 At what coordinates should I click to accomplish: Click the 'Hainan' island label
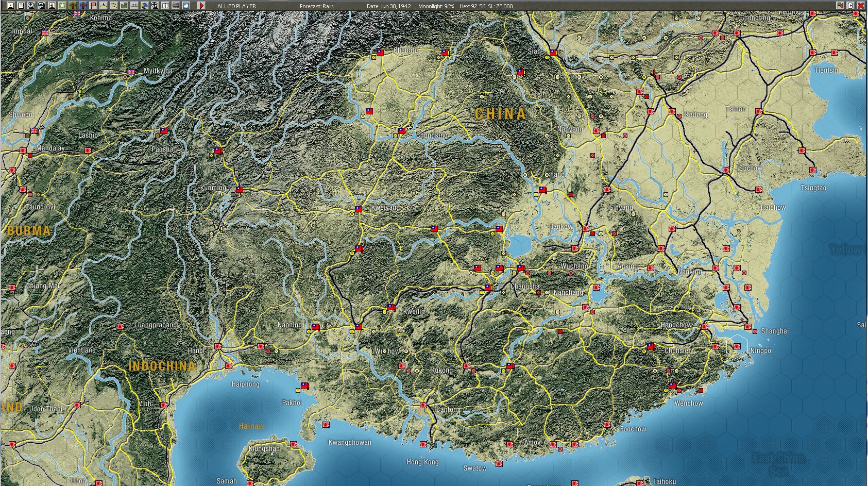[x=251, y=426]
